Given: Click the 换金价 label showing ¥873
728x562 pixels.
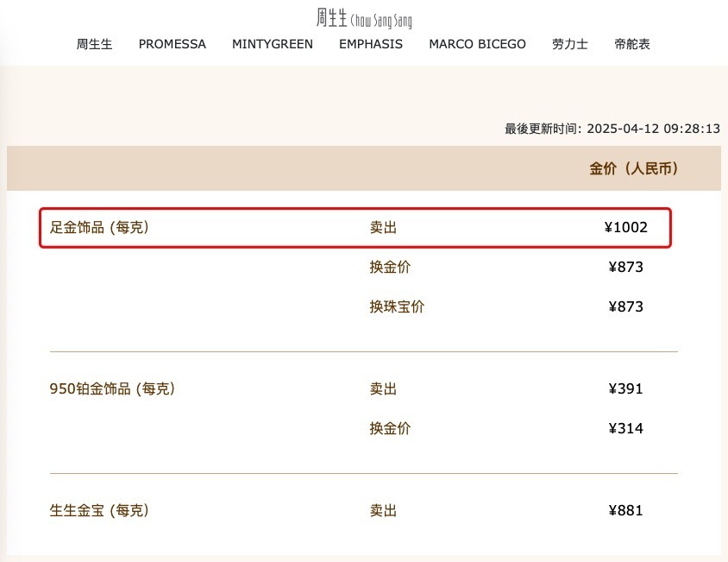Looking at the screenshot, I should pyautogui.click(x=390, y=268).
